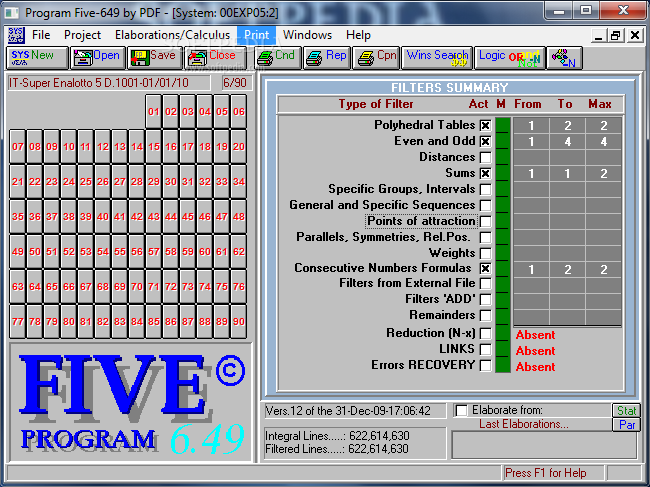The width and height of the screenshot is (650, 487).
Task: Click the LINKS green M indicator
Action: (503, 349)
